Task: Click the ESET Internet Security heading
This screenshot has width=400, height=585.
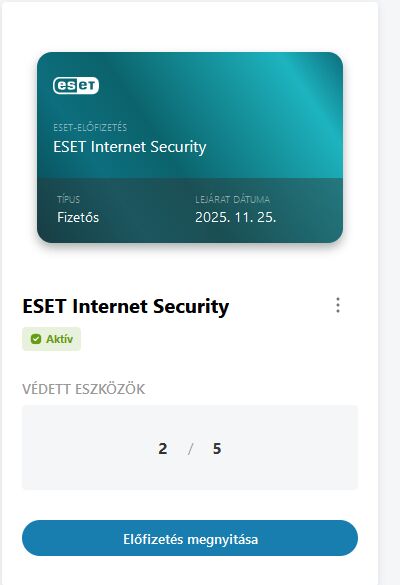Action: [x=126, y=306]
